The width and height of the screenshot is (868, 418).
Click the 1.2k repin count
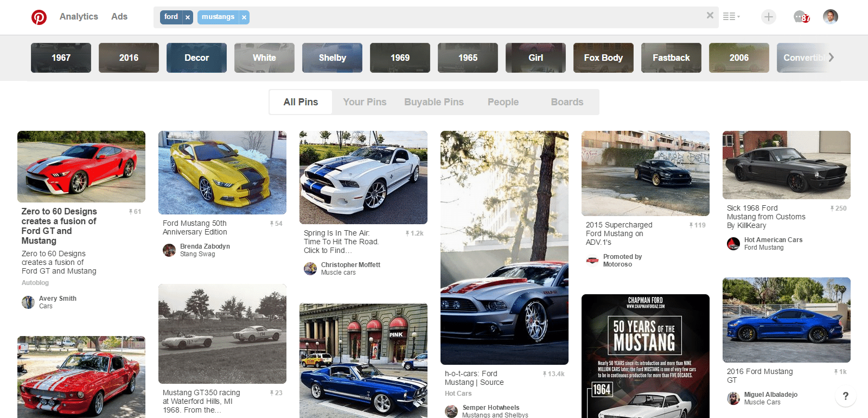(x=414, y=233)
